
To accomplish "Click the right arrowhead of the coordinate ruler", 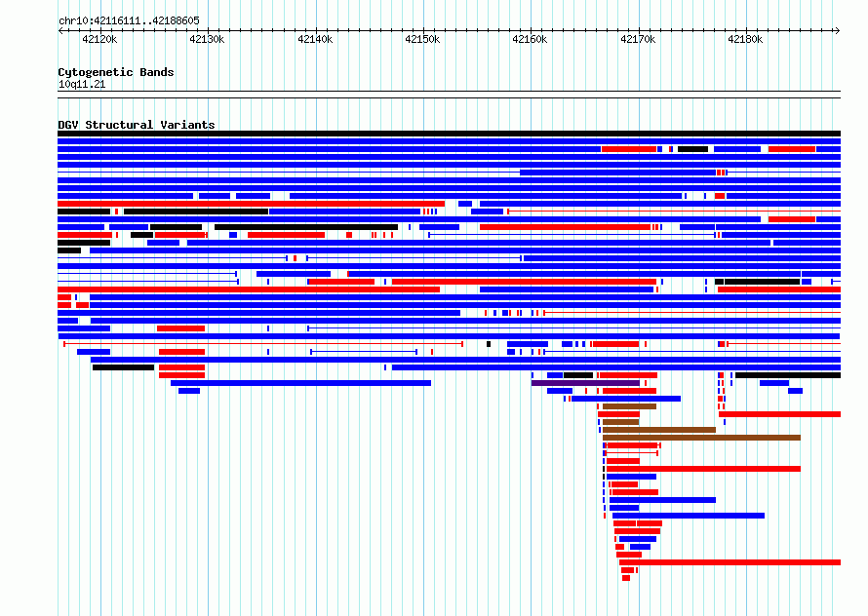I will tap(838, 30).
